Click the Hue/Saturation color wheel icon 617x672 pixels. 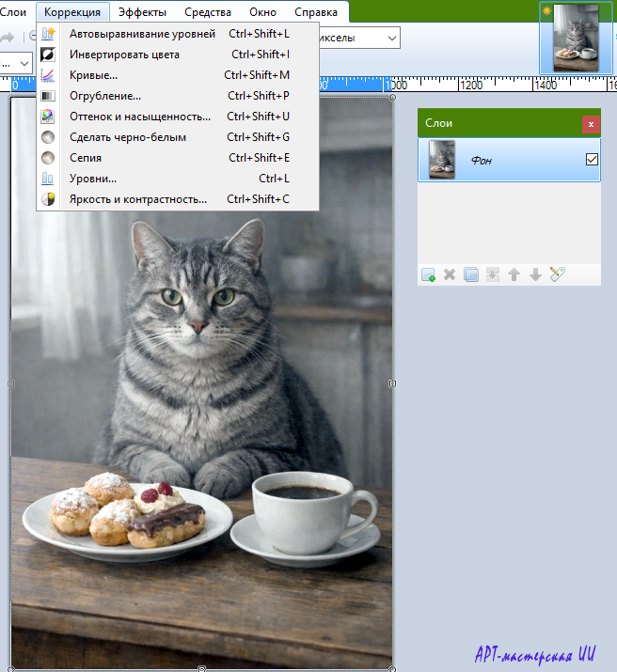coord(48,117)
